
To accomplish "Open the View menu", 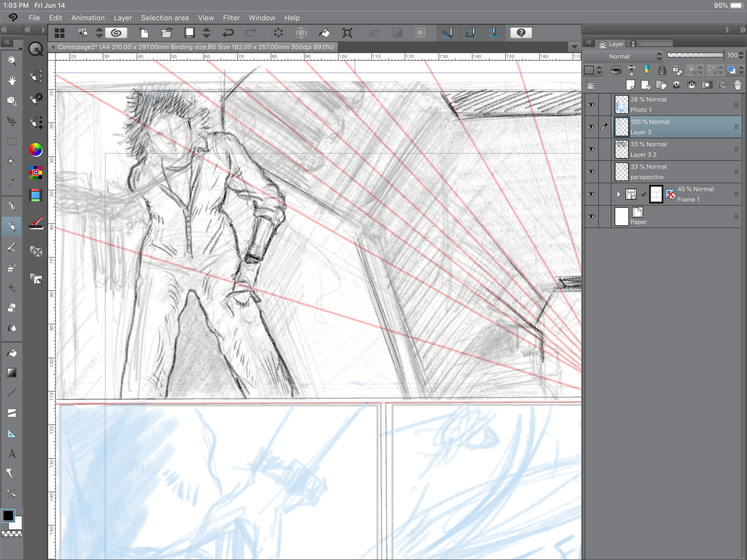I will coord(206,18).
